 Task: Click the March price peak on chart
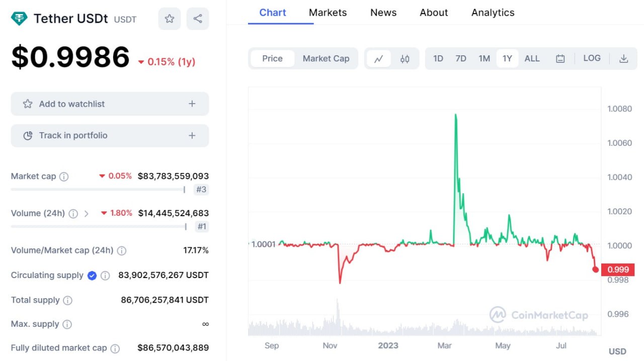(x=455, y=115)
